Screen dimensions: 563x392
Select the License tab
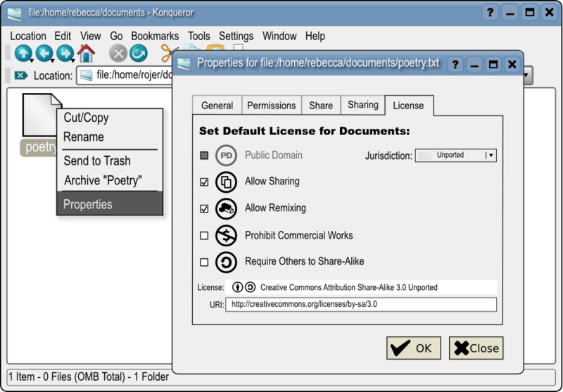tap(408, 106)
